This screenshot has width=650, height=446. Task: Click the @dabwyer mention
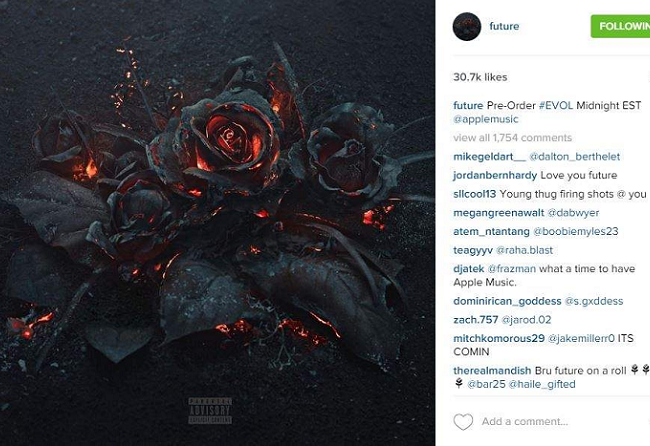point(573,213)
